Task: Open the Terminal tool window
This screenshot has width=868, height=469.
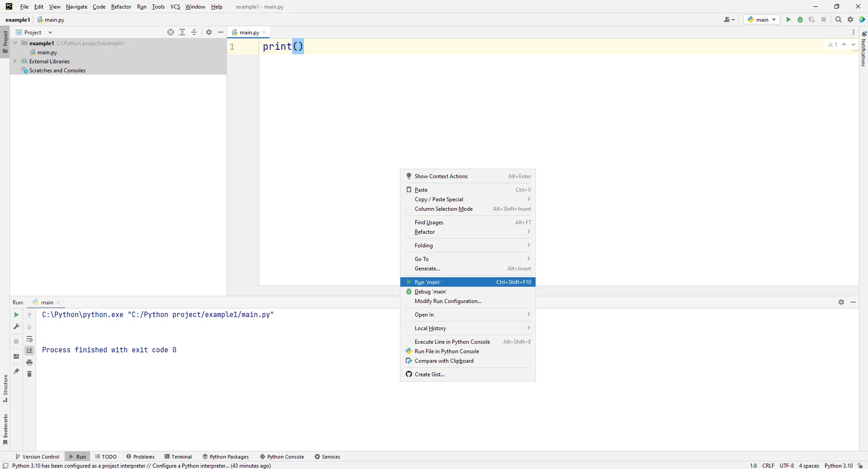Action: point(178,457)
